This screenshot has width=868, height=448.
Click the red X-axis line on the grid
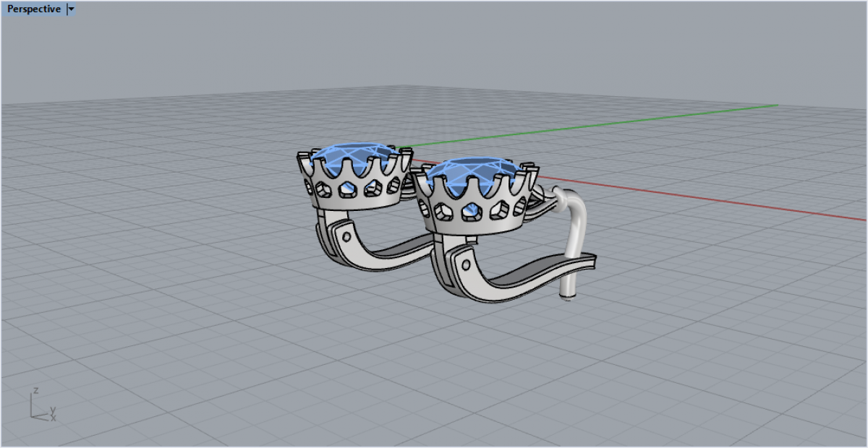tap(723, 200)
